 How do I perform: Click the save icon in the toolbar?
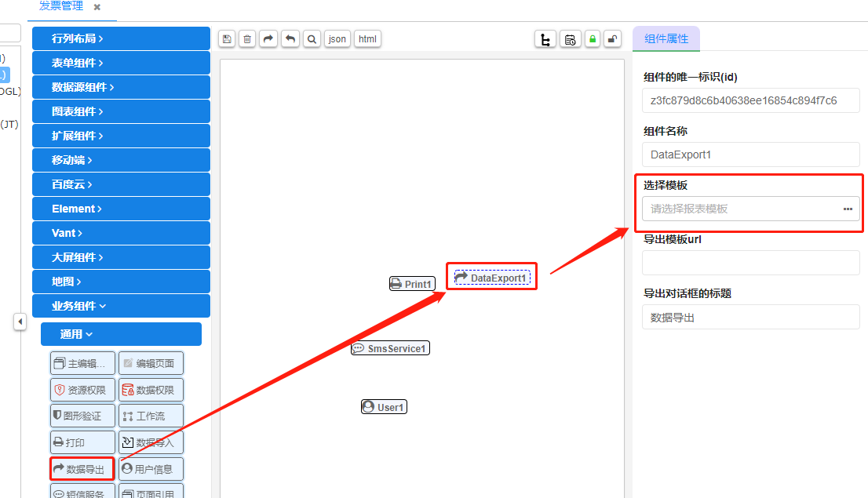click(227, 39)
